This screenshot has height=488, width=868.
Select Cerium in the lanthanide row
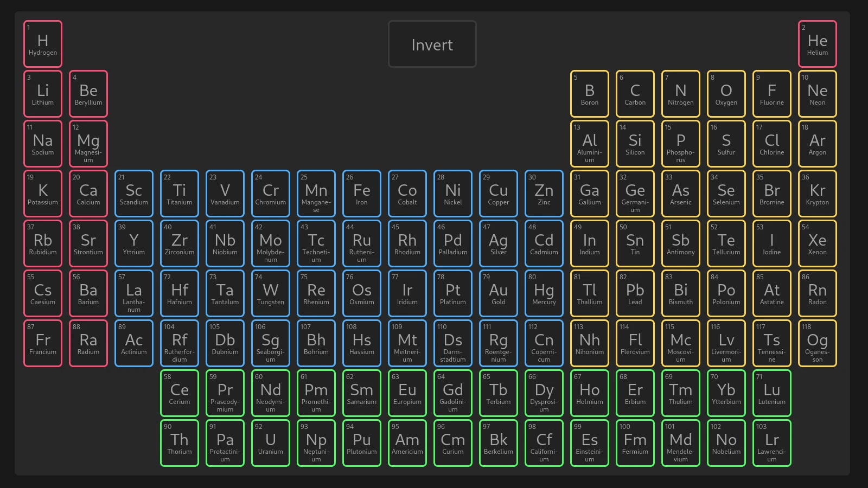pyautogui.click(x=180, y=393)
